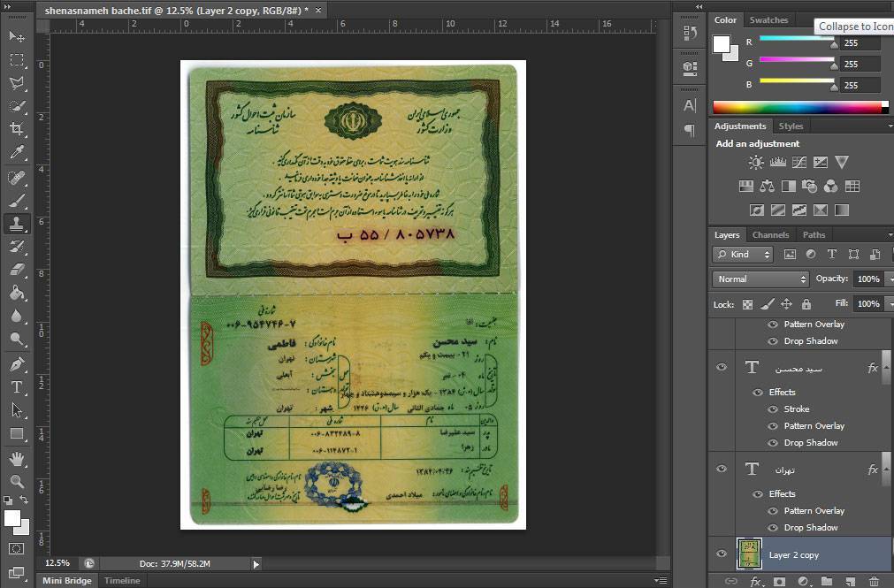The image size is (894, 588).
Task: Collapse panels to icons
Action: [699, 7]
